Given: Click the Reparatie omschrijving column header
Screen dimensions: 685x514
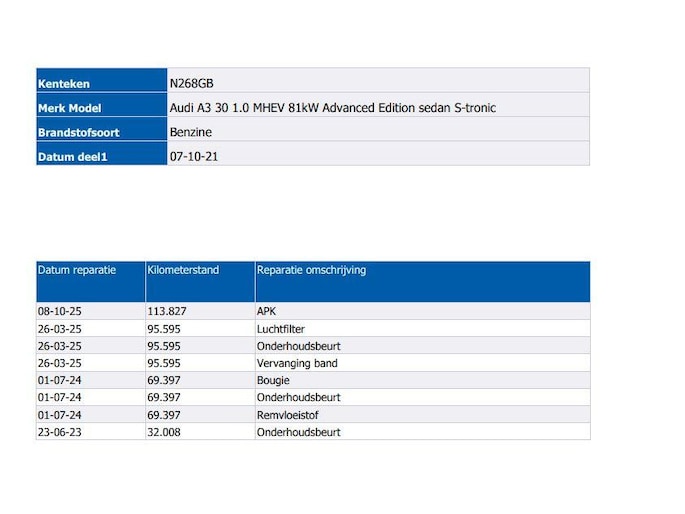Looking at the screenshot, I should [x=311, y=270].
